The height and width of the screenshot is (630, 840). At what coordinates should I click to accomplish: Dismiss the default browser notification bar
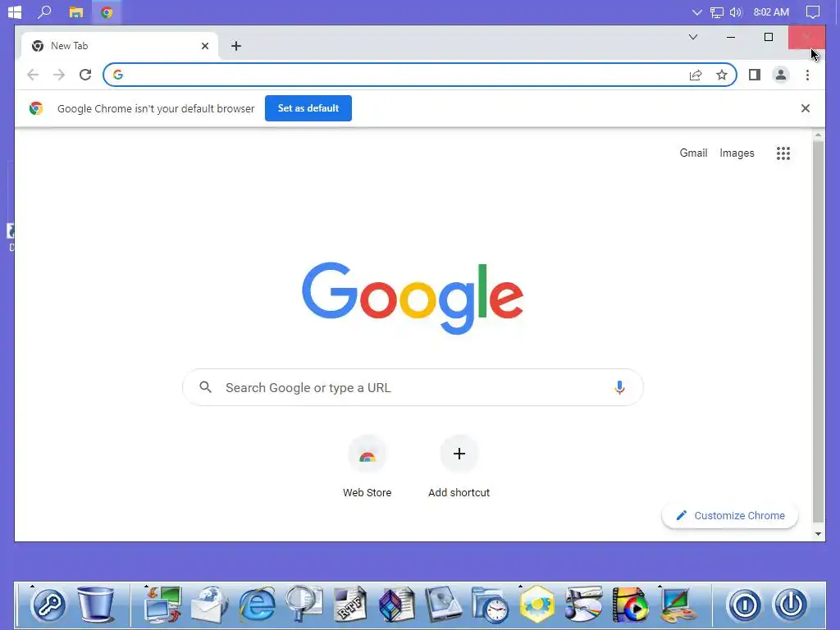click(x=806, y=108)
